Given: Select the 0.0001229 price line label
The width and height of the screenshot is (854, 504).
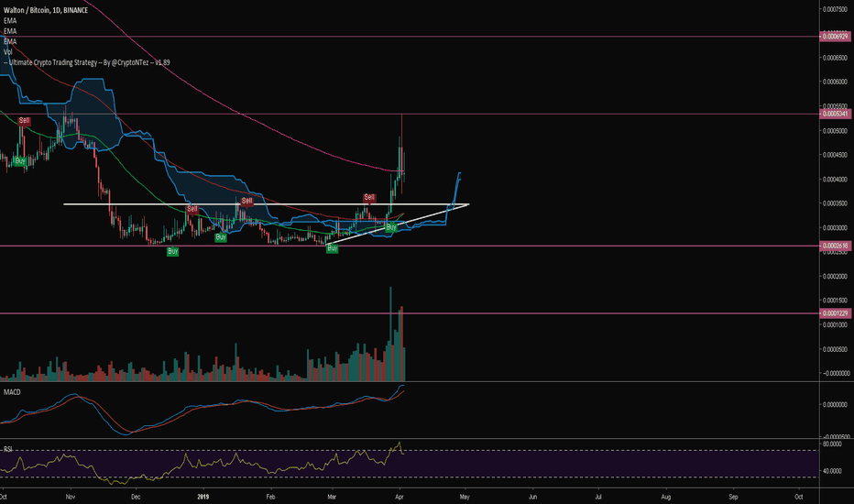Looking at the screenshot, I should (x=835, y=313).
